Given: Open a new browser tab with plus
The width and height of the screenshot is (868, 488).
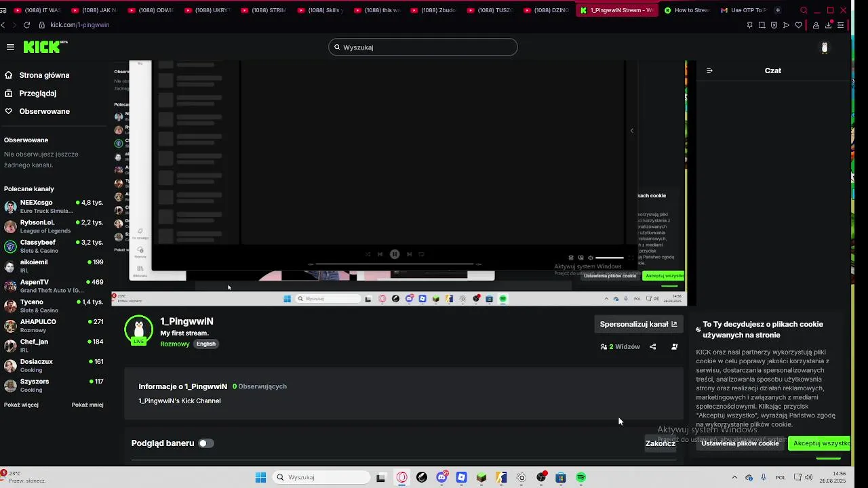Looking at the screenshot, I should coord(778,10).
